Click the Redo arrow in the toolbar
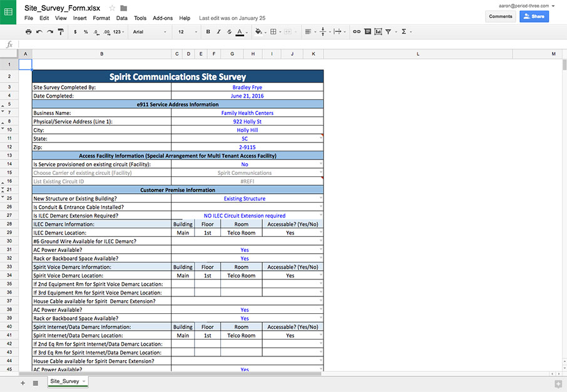This screenshot has height=392, width=567. coord(50,32)
